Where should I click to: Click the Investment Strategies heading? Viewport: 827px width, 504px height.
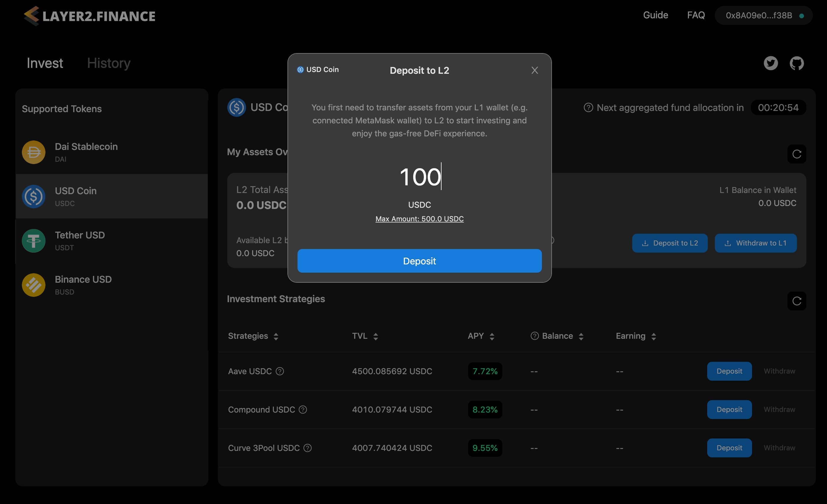pyautogui.click(x=276, y=299)
